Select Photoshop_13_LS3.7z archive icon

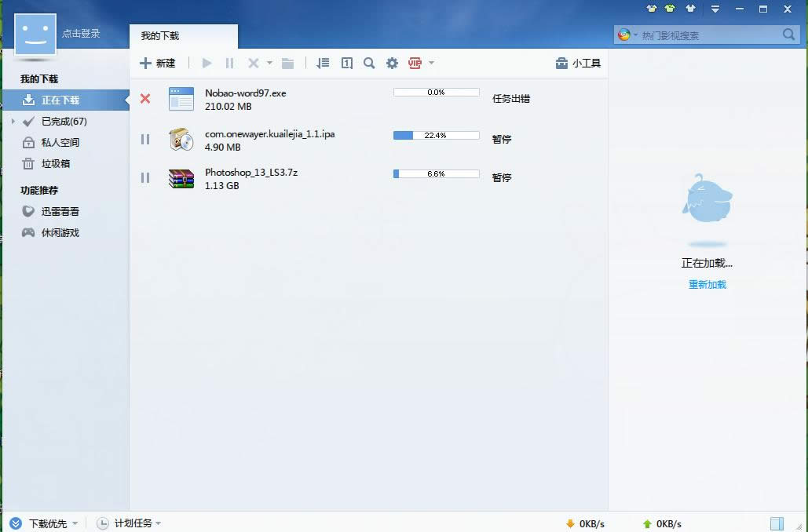181,179
